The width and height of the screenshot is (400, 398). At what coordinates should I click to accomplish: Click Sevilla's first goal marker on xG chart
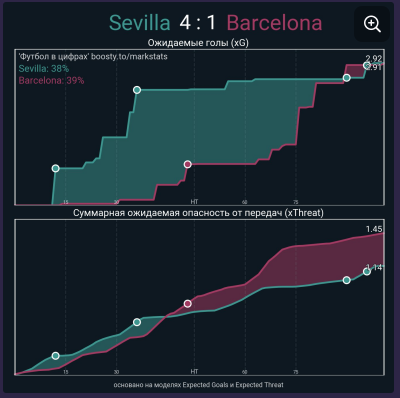56,168
